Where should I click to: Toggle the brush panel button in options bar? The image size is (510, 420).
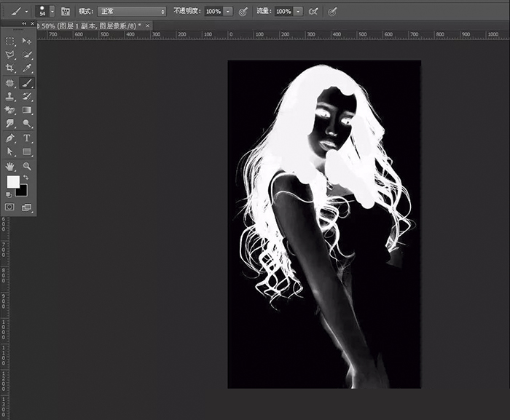(66, 12)
